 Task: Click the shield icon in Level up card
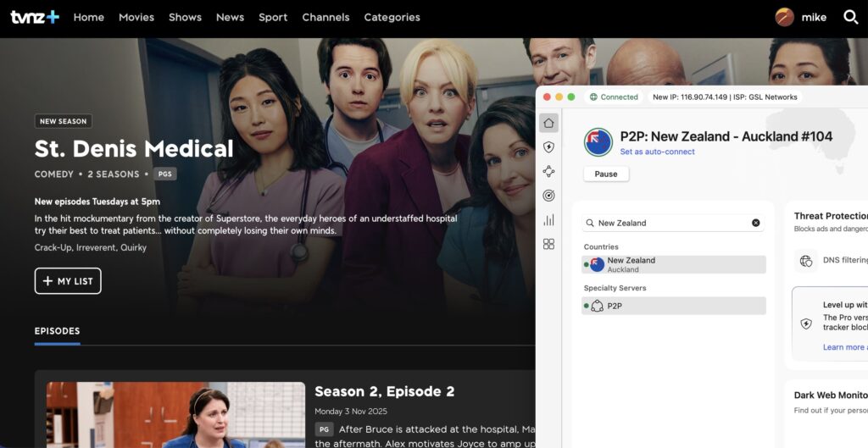pos(806,324)
